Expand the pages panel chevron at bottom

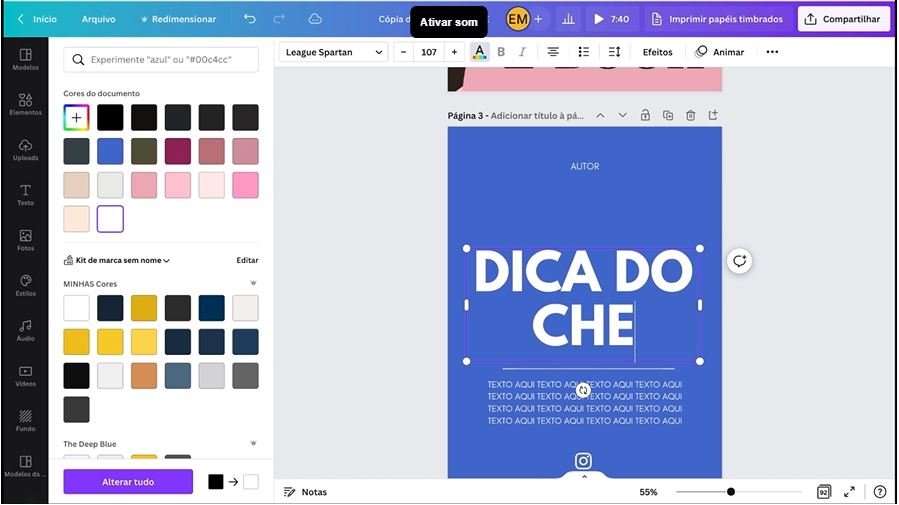pos(584,476)
